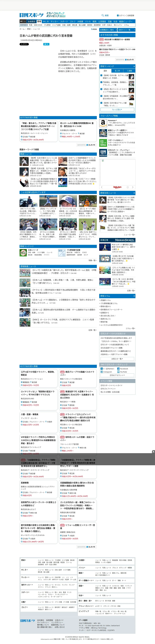Click the 【WBC】オーストラリア代表 news thumbnail
The width and height of the screenshot is (155, 644).
coord(25,322)
